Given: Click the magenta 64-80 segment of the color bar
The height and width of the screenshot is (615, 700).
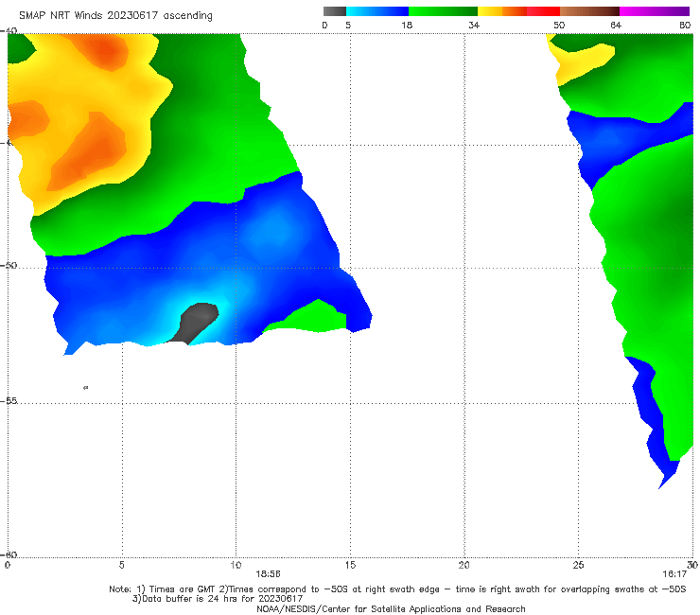Looking at the screenshot, I should 655,11.
